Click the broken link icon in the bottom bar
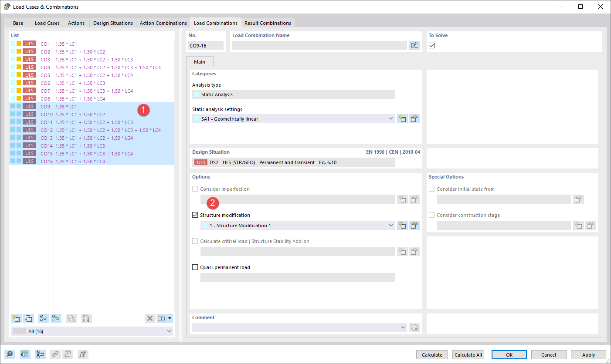The height and width of the screenshot is (364, 611). coord(68,354)
